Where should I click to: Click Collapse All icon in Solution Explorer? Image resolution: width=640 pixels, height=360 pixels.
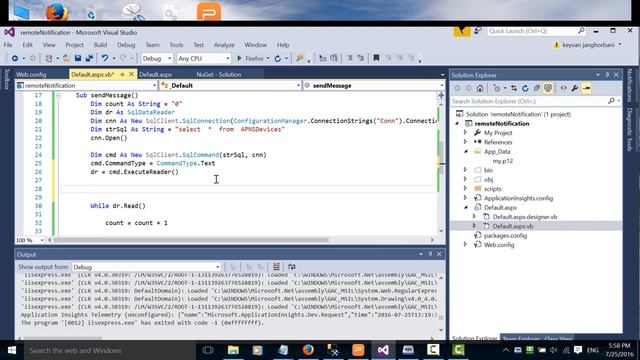pyautogui.click(x=536, y=88)
